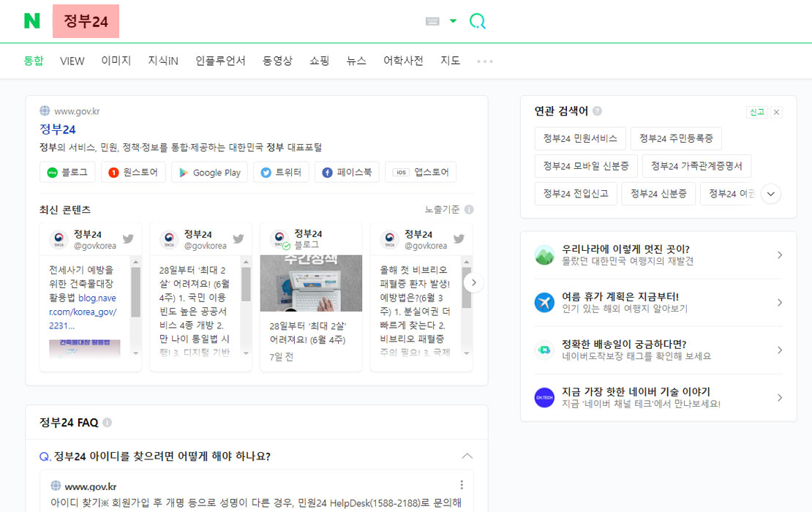Click the CH.TECH purple icon
Image resolution: width=812 pixels, height=512 pixels.
(544, 398)
